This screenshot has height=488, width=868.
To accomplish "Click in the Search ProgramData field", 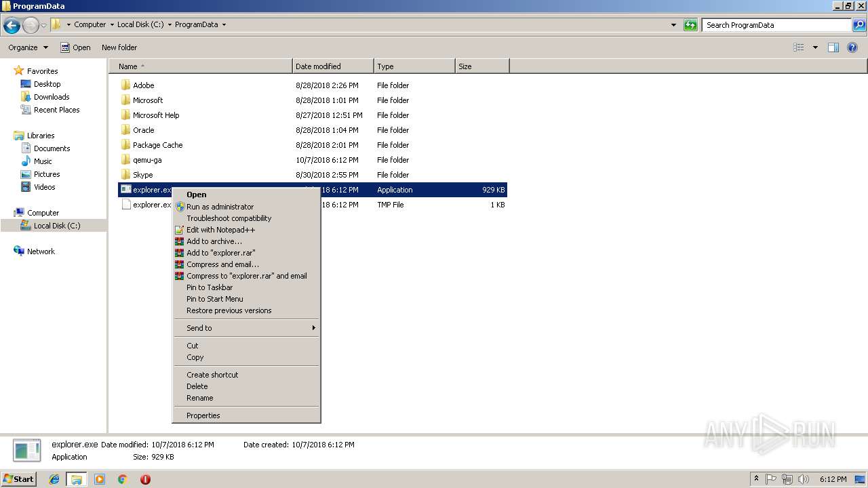I will click(776, 25).
